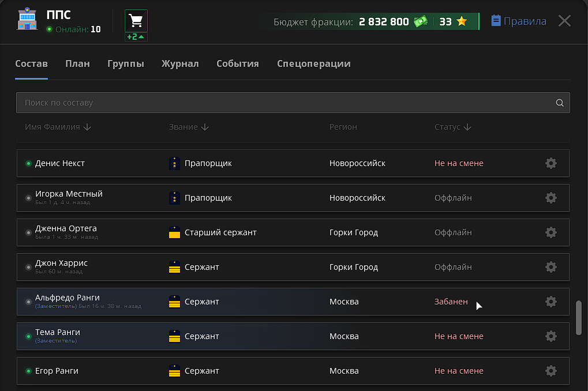Open the faction shop cart icon
Screen dimensions: 588x391
pos(136,21)
